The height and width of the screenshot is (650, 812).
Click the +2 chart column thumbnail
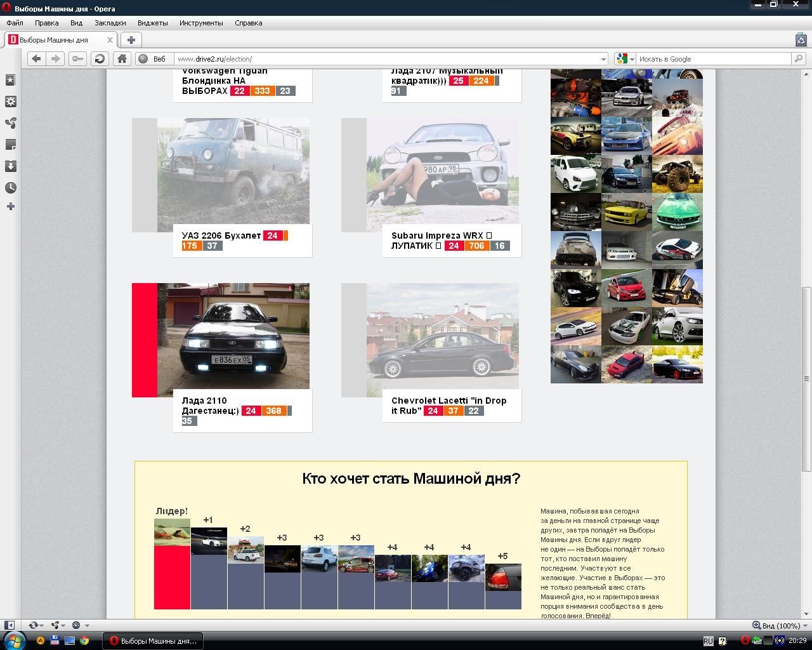click(x=246, y=550)
